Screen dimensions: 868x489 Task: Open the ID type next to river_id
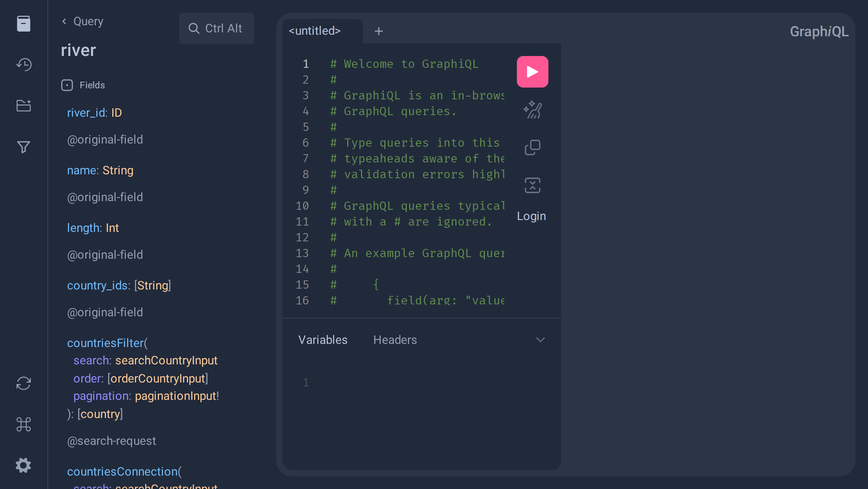tap(116, 113)
